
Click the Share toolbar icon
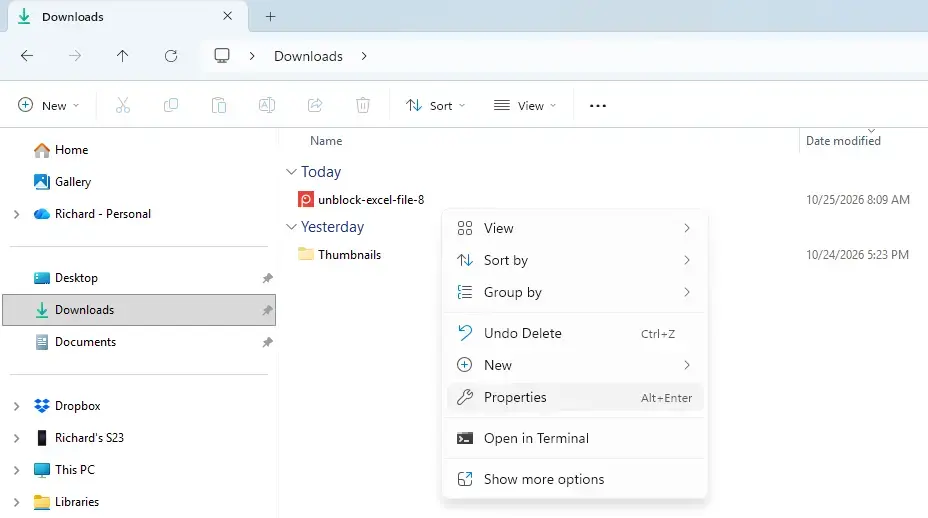coord(315,105)
